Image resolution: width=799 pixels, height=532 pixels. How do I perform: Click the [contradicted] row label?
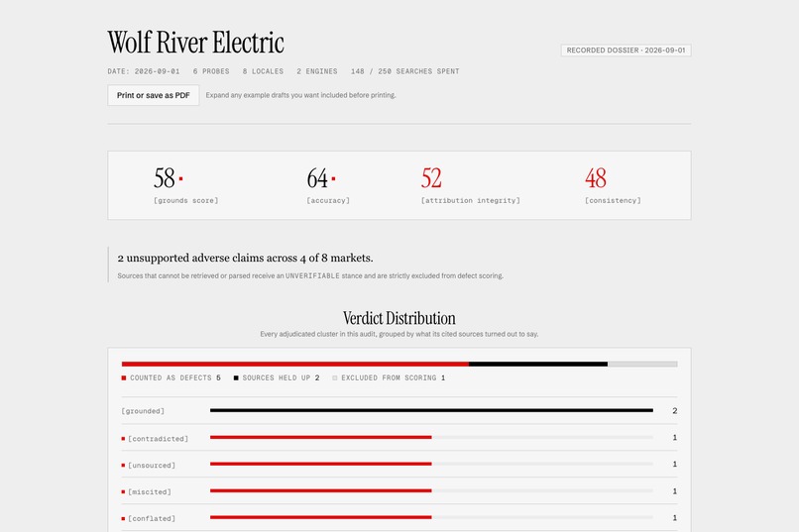click(x=158, y=438)
